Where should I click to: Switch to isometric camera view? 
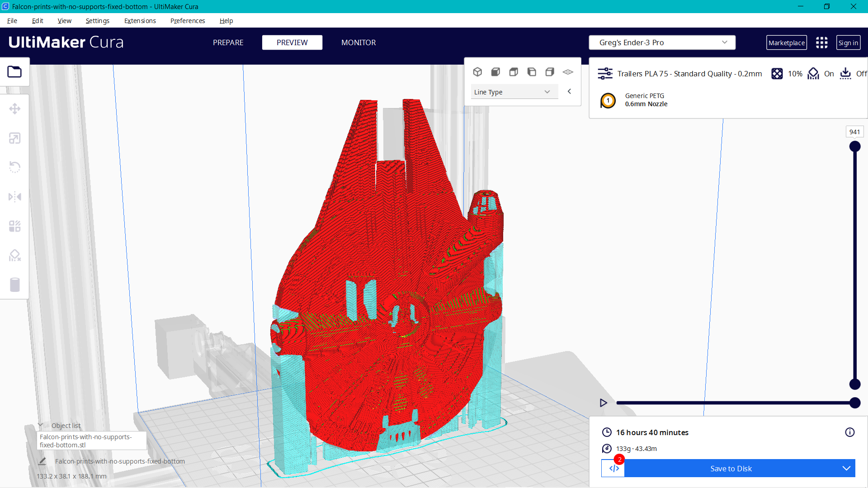point(478,72)
